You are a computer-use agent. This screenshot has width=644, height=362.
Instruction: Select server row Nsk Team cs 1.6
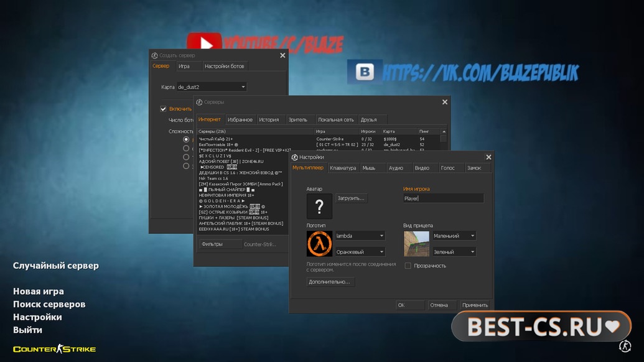point(242,179)
